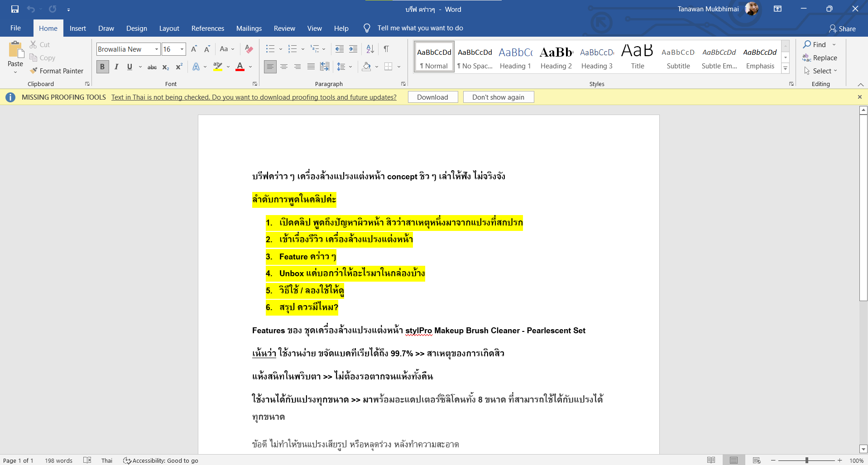Toggle Print Layout view

click(x=734, y=460)
